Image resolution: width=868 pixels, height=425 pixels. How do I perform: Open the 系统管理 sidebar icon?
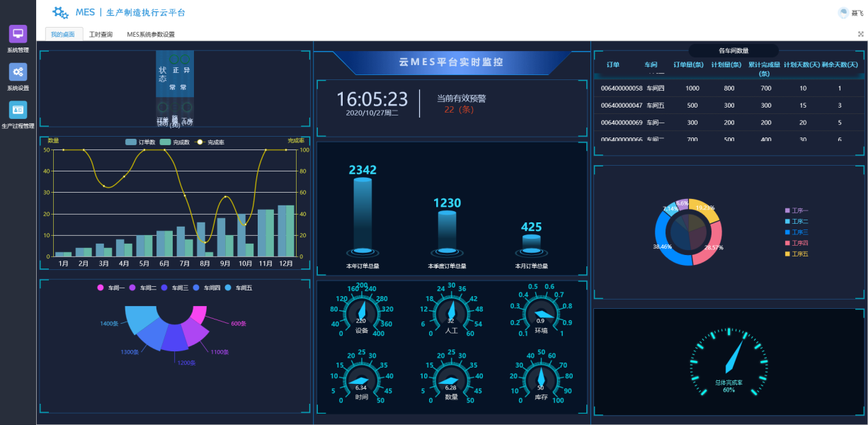point(18,34)
